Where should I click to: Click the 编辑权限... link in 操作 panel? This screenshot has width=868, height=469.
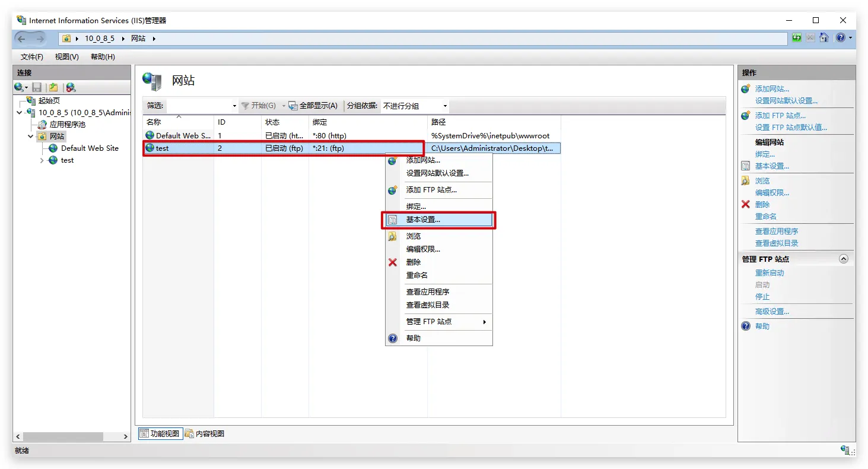coord(772,193)
